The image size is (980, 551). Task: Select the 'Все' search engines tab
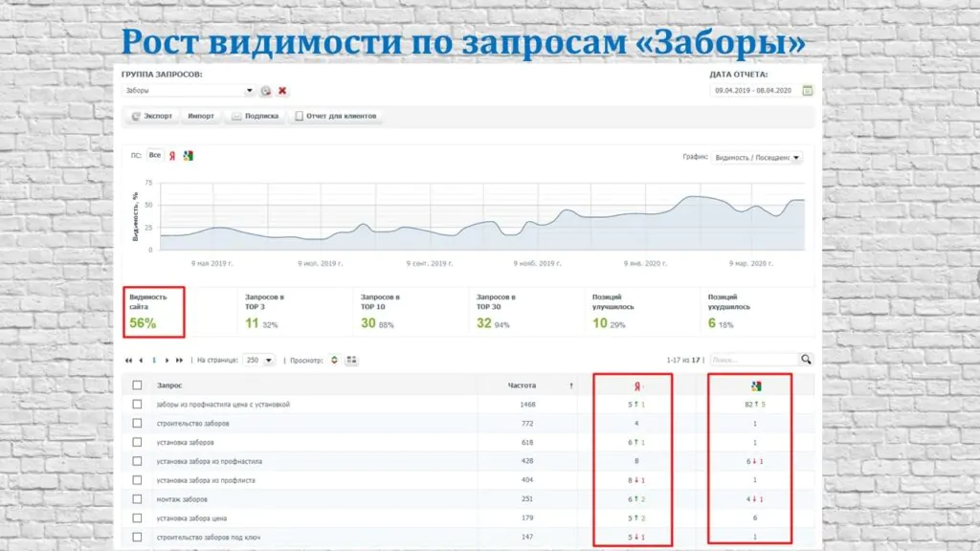tap(154, 156)
